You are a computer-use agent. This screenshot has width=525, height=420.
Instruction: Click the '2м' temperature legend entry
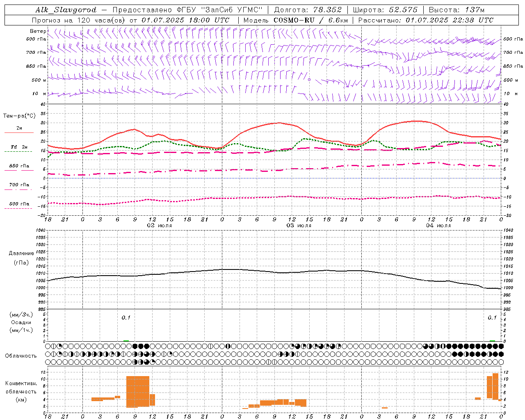tap(19, 128)
